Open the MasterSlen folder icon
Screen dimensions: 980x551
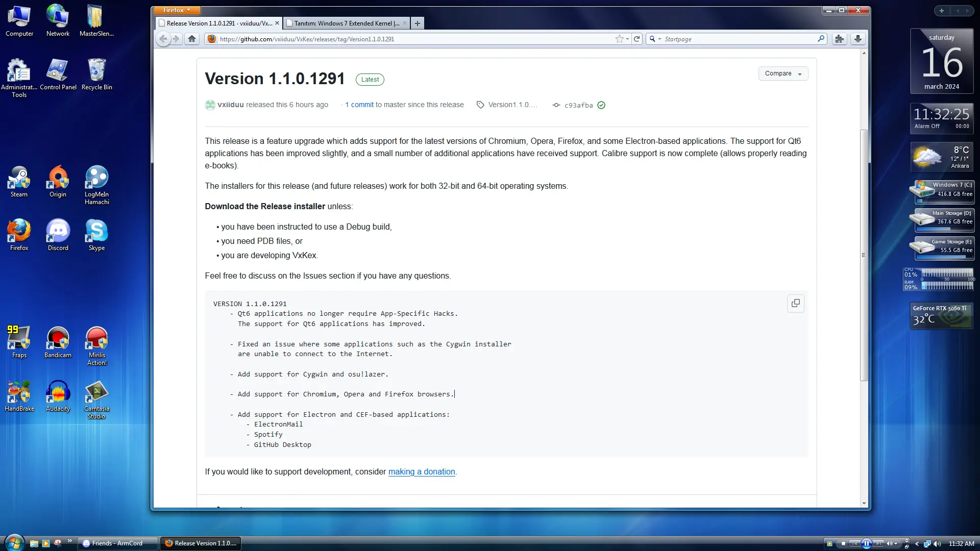click(x=96, y=21)
